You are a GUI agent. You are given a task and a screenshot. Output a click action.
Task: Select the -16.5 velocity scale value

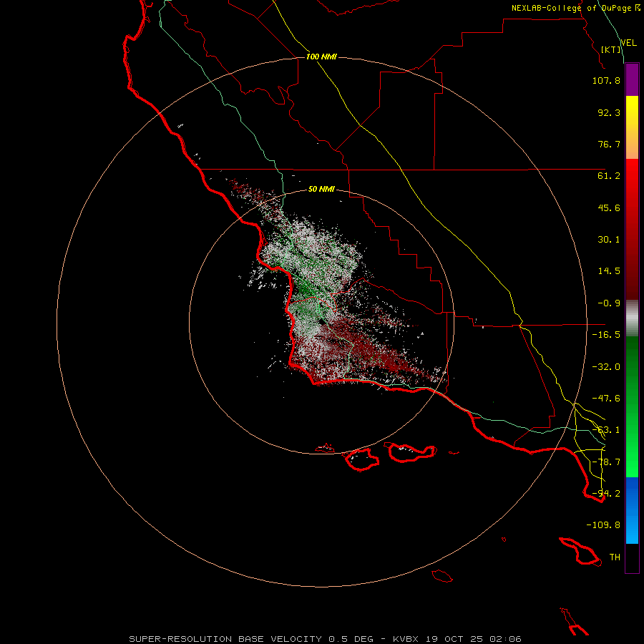point(606,335)
